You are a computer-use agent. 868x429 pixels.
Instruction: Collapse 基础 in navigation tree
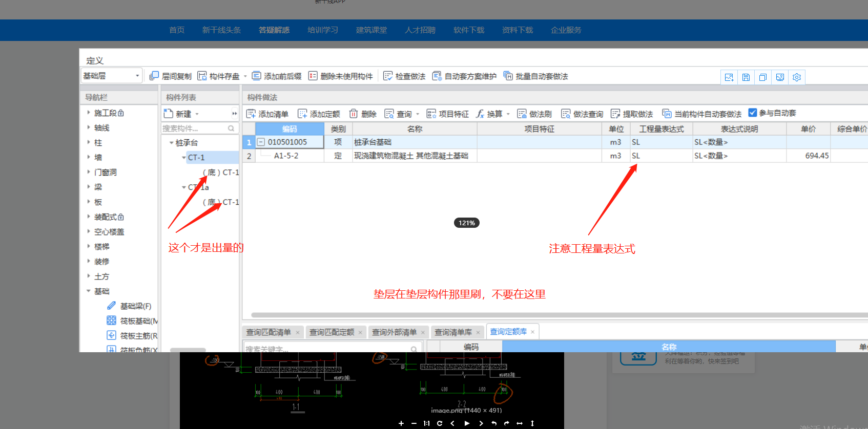(x=89, y=291)
